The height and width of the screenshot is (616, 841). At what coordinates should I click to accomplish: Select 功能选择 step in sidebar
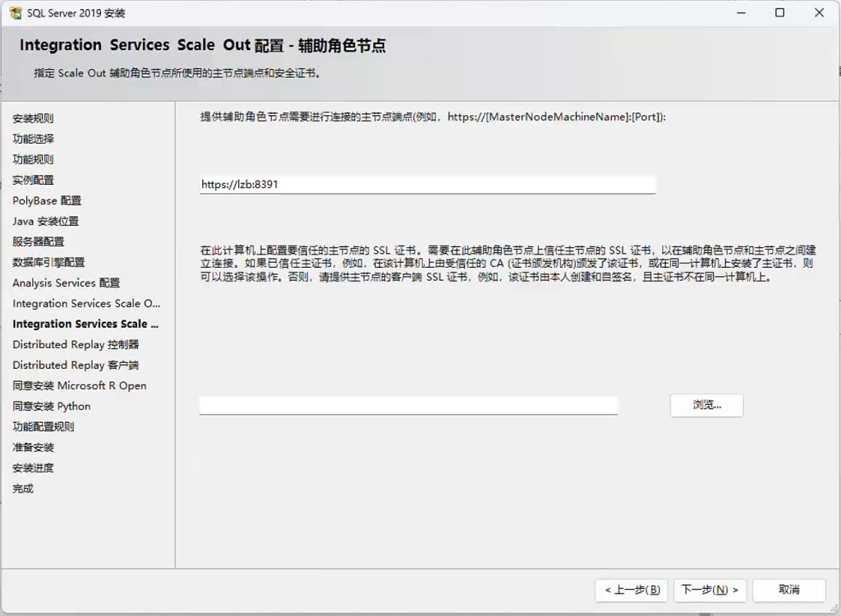(33, 139)
